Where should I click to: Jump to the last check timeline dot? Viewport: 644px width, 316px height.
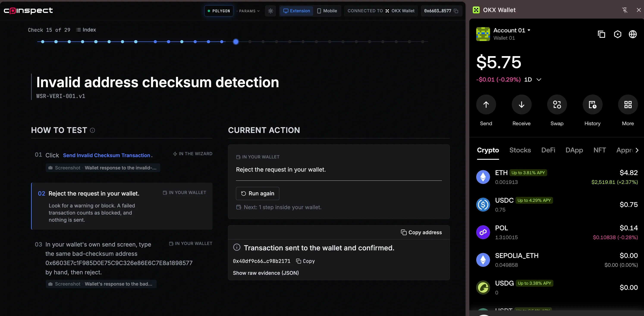[423, 42]
